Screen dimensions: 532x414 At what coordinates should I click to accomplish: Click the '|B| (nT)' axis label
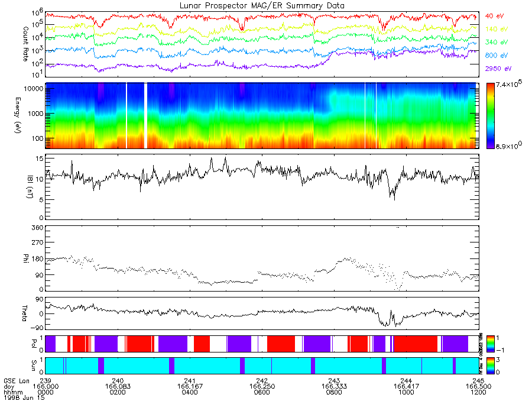click(x=30, y=187)
